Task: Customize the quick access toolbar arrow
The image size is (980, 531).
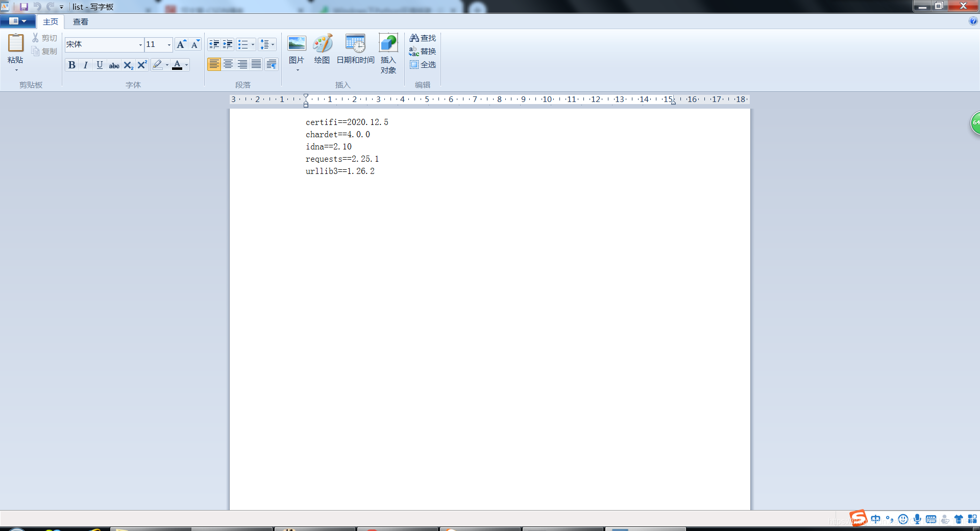Action: click(x=61, y=7)
